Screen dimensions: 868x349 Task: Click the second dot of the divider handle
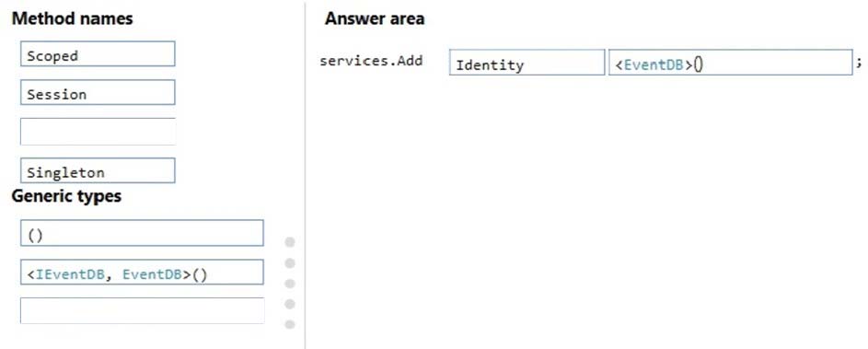(290, 262)
